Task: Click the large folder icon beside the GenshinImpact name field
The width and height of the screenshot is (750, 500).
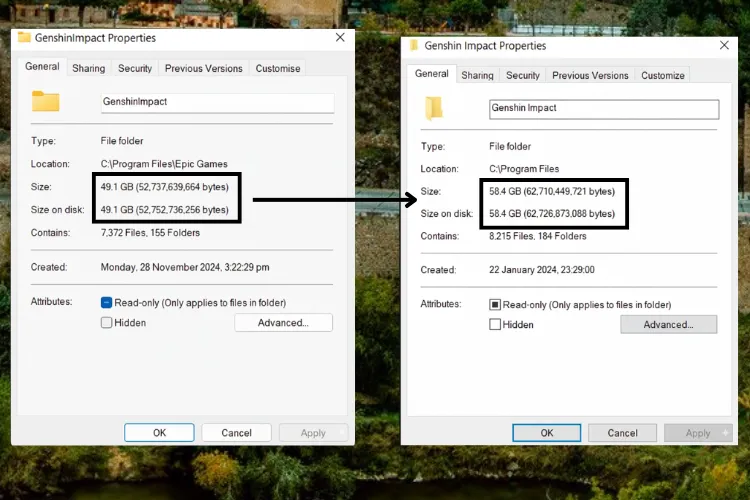Action: (x=45, y=102)
